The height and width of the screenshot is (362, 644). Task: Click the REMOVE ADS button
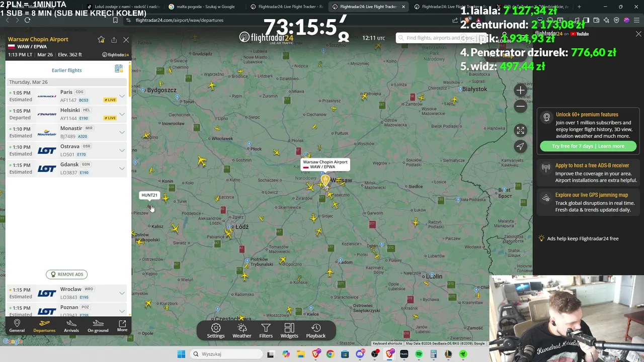tap(66, 274)
